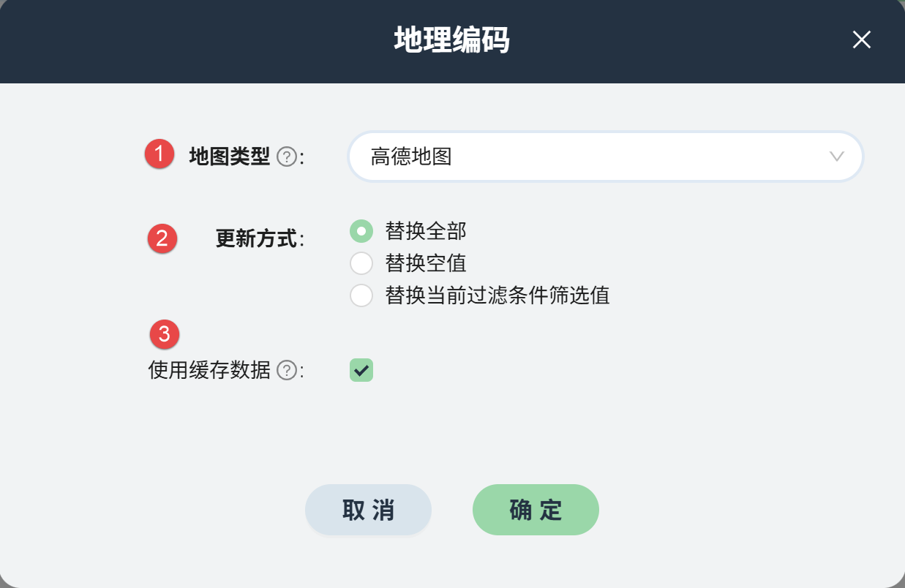The height and width of the screenshot is (588, 905).
Task: Expand the map type dropdown chevron arrow
Action: (837, 157)
